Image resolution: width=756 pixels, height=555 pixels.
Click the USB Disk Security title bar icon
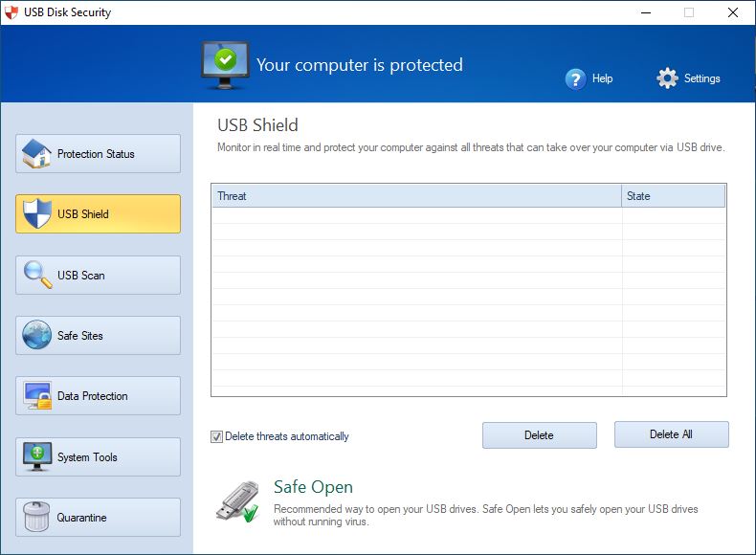point(11,12)
